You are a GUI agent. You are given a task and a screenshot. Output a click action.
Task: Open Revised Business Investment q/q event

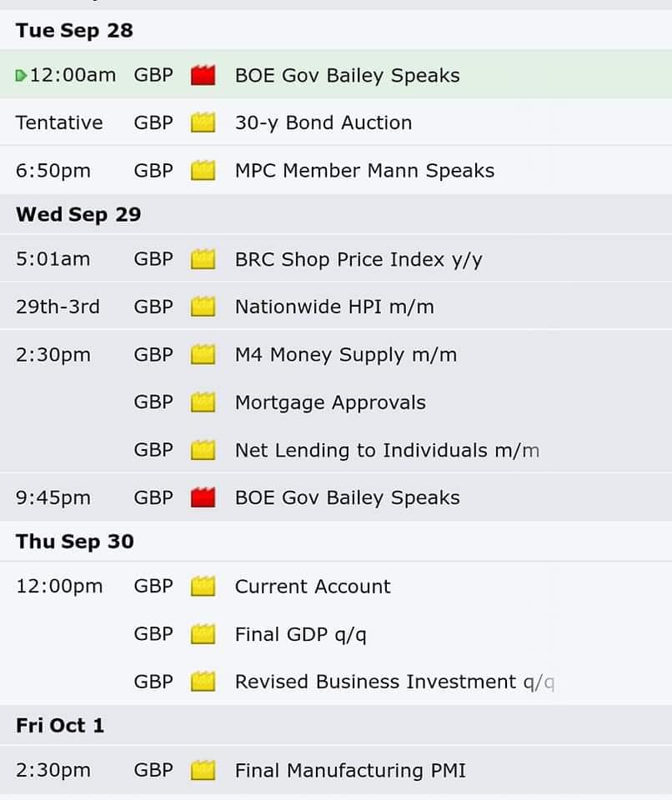394,682
